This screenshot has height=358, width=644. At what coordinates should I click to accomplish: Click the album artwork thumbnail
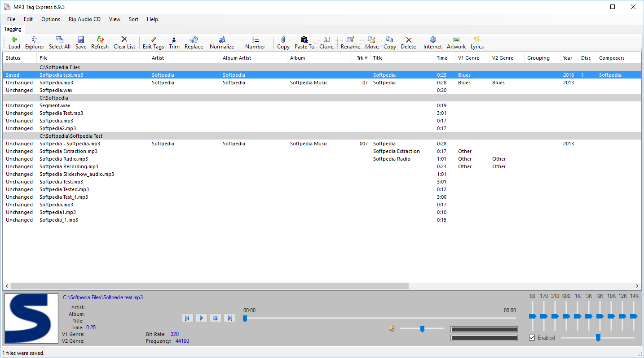point(31,319)
